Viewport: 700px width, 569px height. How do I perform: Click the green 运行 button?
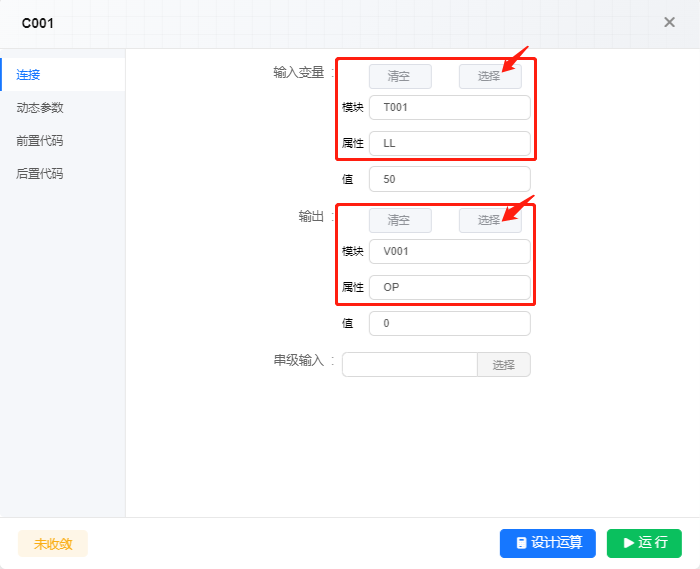tap(644, 543)
